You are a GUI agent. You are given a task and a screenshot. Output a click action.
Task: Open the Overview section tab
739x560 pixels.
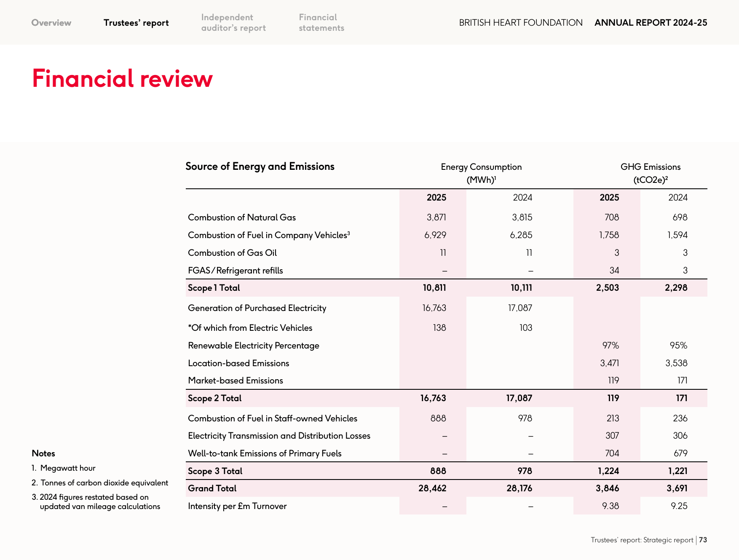(x=51, y=23)
